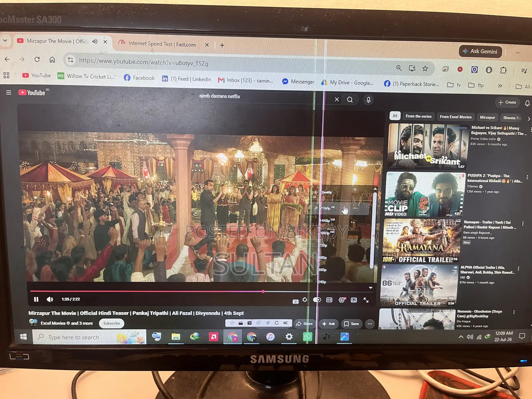Image resolution: width=532 pixels, height=399 pixels.
Task: Click the browser home icon
Action: [x=52, y=60]
